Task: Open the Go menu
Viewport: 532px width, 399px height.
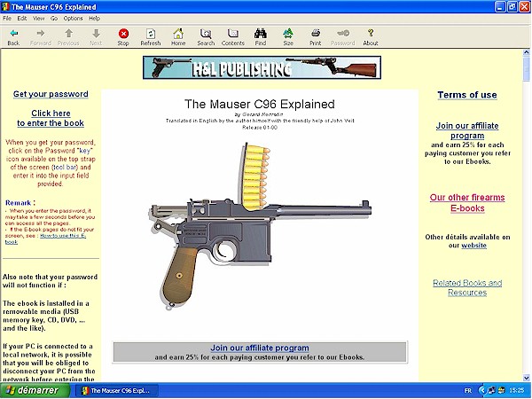Action: [x=54, y=19]
